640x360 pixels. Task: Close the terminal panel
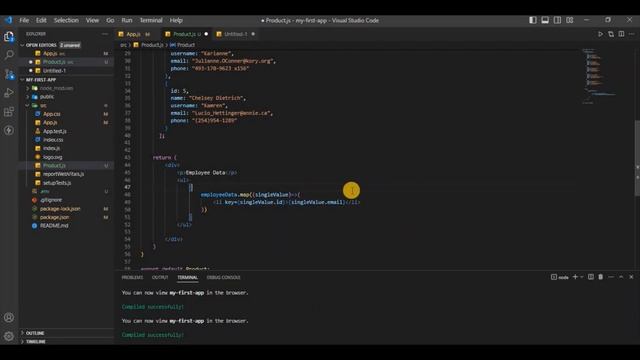click(631, 277)
